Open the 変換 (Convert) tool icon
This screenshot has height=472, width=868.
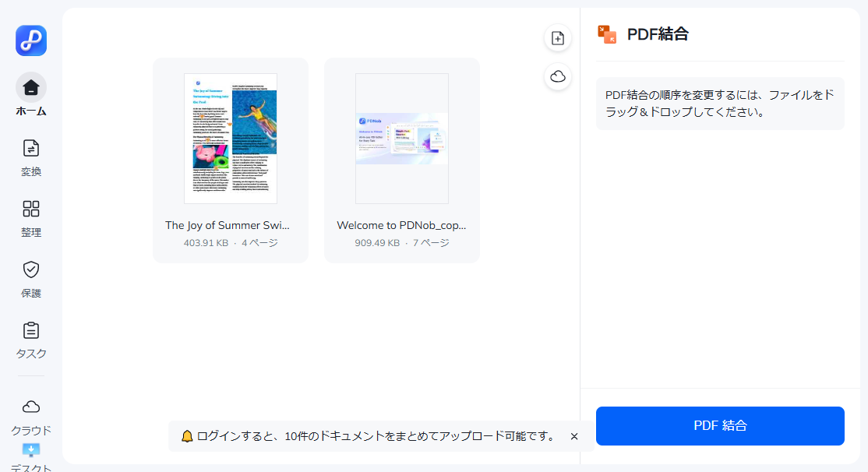31,147
